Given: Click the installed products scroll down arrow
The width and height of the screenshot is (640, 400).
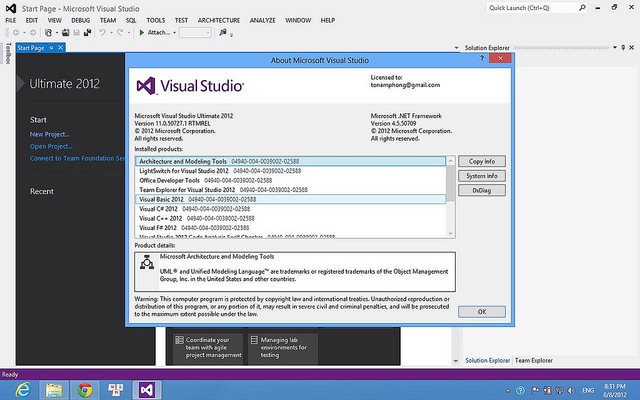Looking at the screenshot, I should click(x=451, y=233).
